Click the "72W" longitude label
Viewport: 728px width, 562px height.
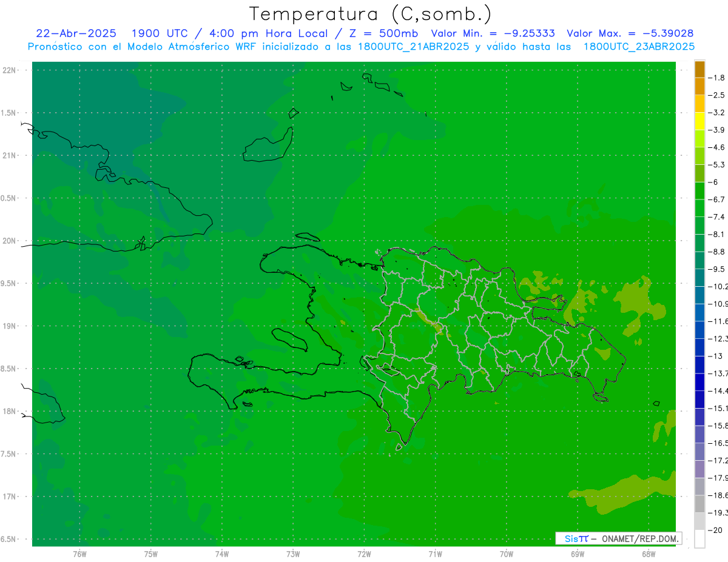click(364, 554)
